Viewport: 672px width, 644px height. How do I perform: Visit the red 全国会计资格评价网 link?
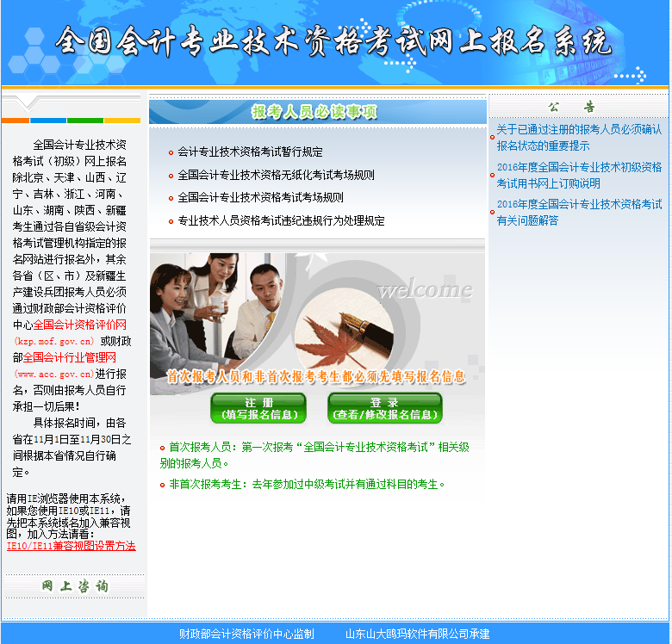79,325
